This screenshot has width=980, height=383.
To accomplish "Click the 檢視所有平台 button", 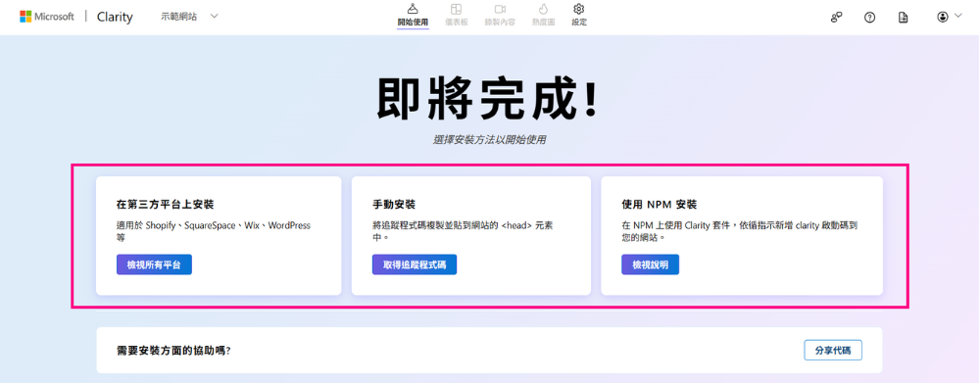I will (x=154, y=264).
